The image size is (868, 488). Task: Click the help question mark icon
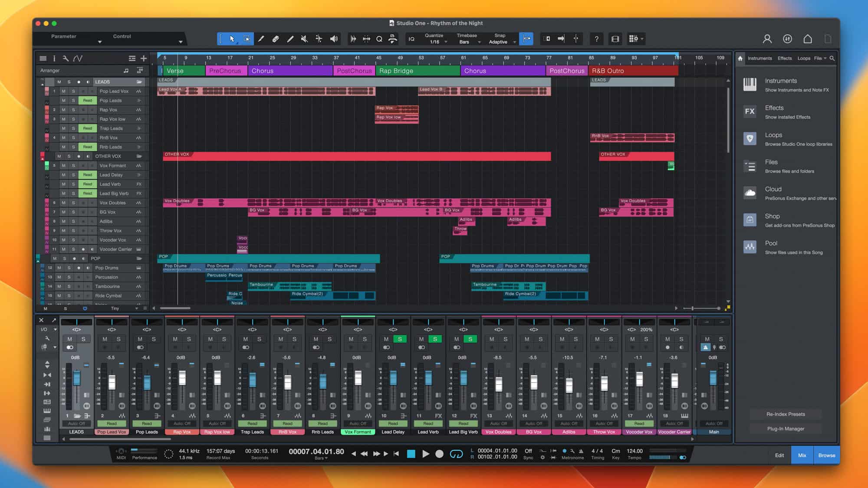[x=597, y=39]
